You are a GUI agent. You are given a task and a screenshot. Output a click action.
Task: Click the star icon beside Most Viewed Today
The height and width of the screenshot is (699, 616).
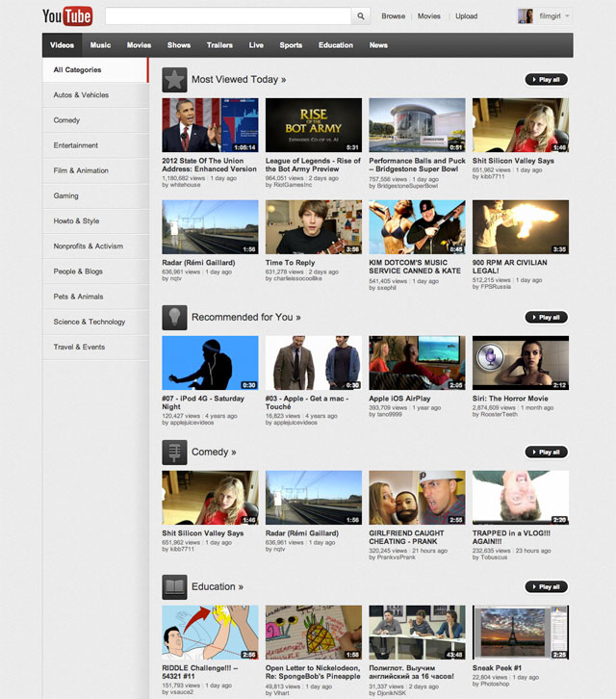pyautogui.click(x=174, y=79)
